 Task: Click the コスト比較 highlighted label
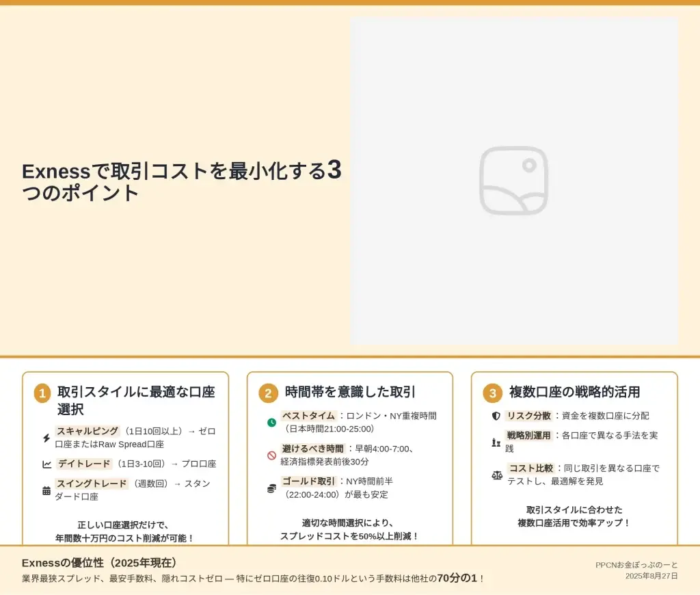click(x=530, y=468)
